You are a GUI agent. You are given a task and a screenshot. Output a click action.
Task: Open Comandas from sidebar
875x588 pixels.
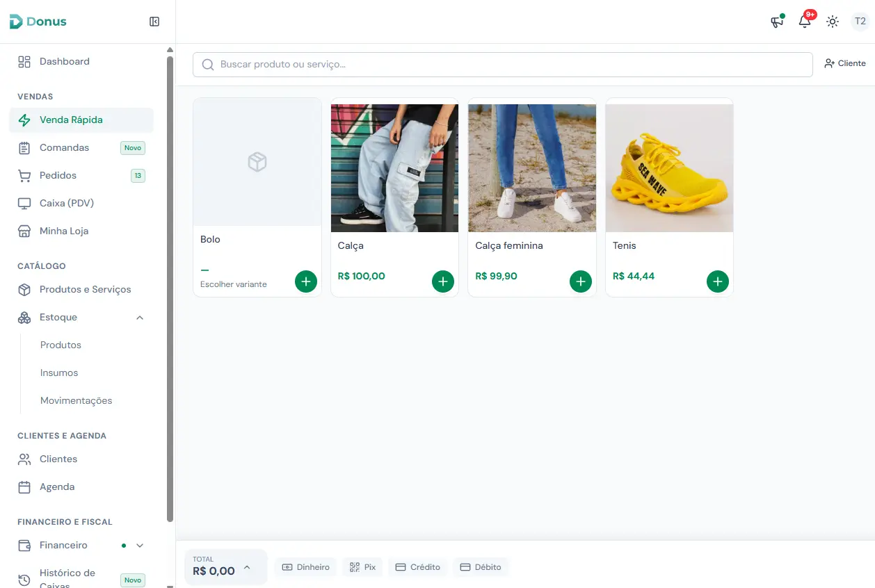(x=81, y=148)
